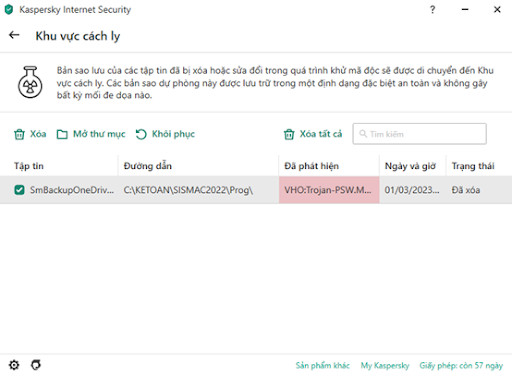Click the Đã xóa status cell
This screenshot has width=512, height=375.
466,190
